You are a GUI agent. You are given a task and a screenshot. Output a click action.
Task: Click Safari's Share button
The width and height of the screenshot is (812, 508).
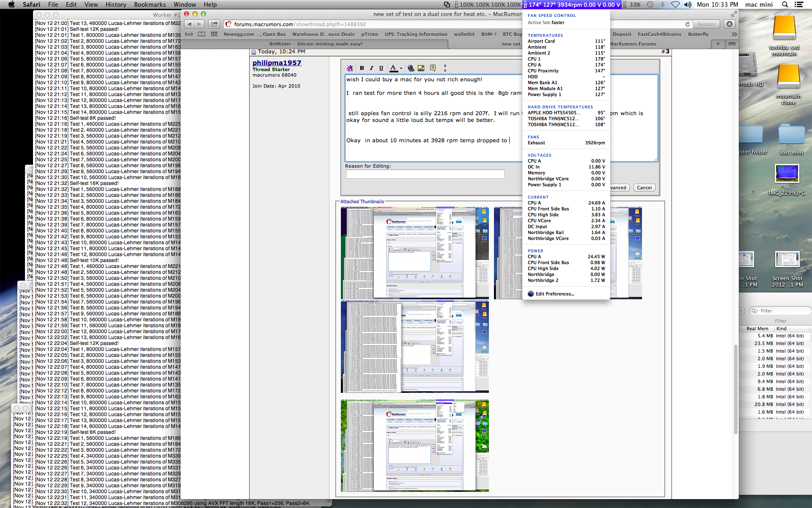pos(214,24)
